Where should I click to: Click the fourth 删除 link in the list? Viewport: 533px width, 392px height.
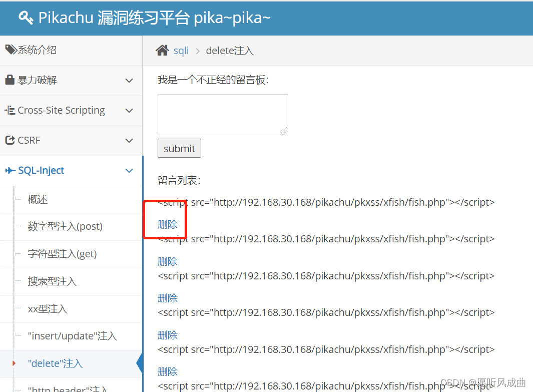168,335
